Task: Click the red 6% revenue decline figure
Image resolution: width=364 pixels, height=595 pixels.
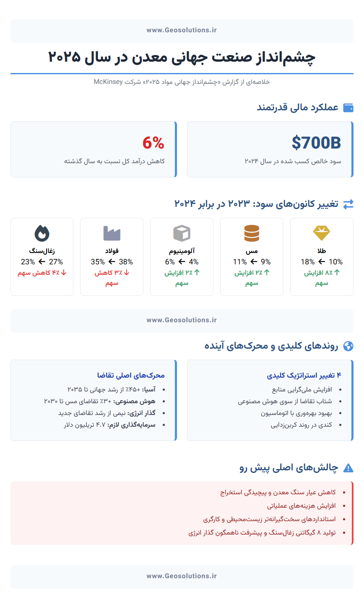Action: [153, 143]
